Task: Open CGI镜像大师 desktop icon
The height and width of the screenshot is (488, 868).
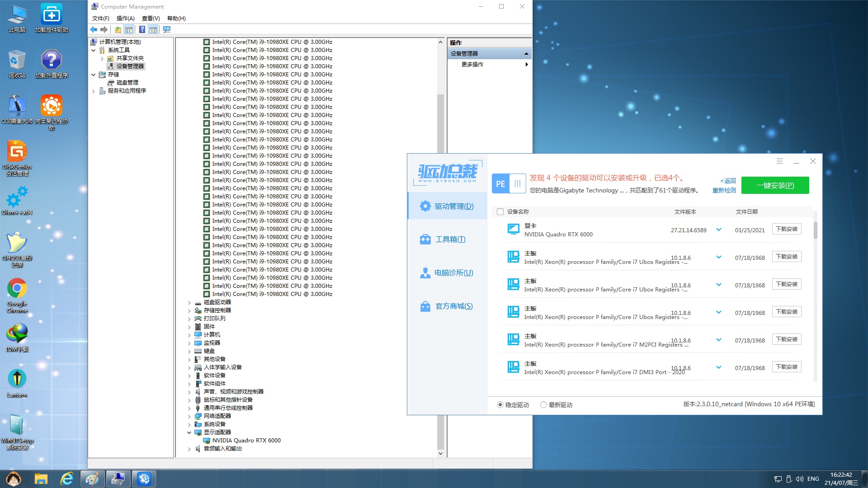Action: coord(17,110)
